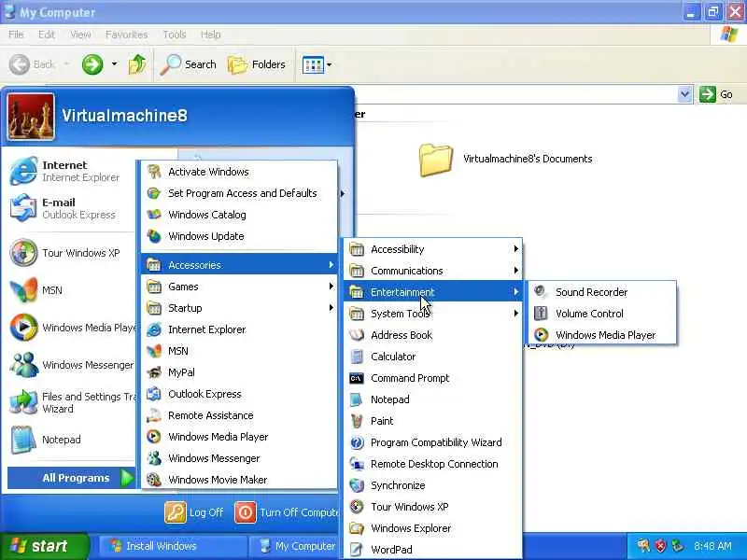Image resolution: width=747 pixels, height=560 pixels.
Task: Click the Virtualmachine8 chess user picture
Action: tap(31, 116)
